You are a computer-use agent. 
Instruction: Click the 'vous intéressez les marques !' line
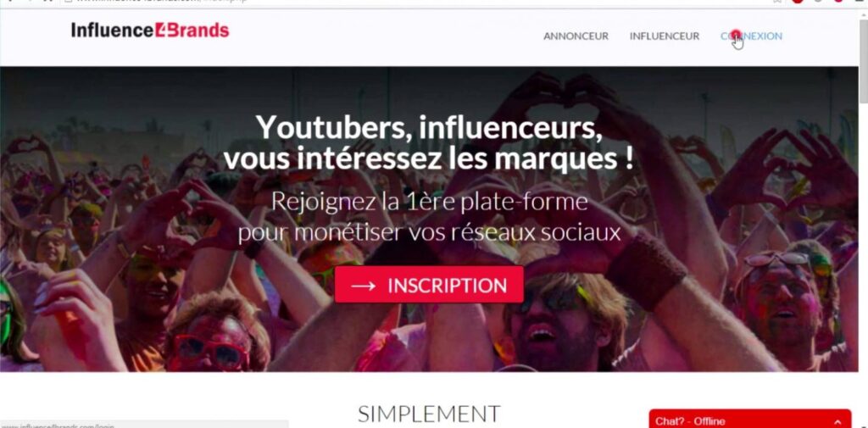pyautogui.click(x=428, y=158)
